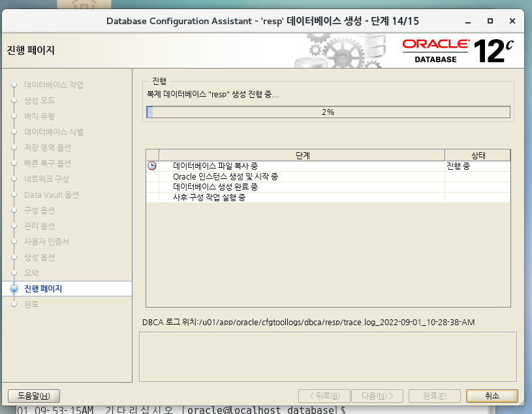Screen dimensions: 532x414
Task: Click the terminal prompt line behind the dialog
Action: 181,409
